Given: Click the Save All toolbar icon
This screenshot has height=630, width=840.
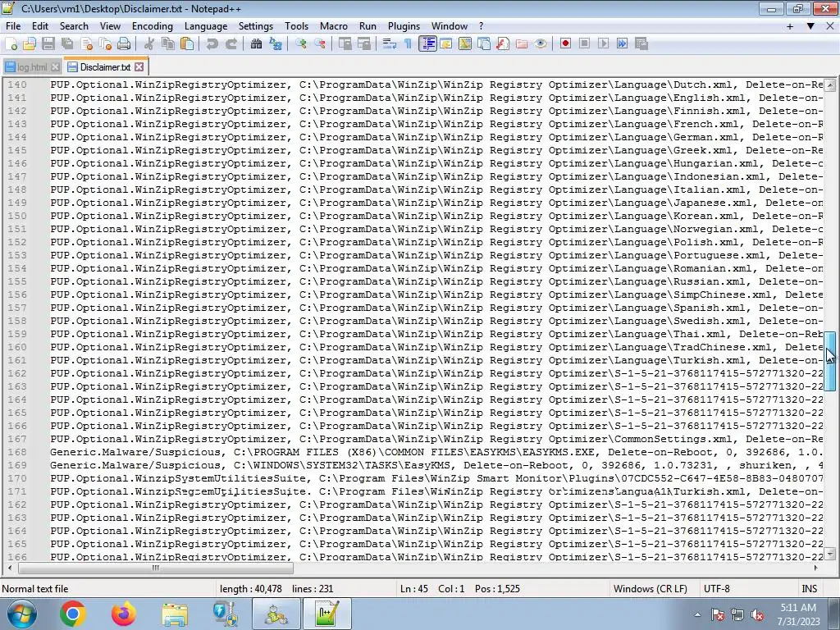Looking at the screenshot, I should pyautogui.click(x=67, y=44).
